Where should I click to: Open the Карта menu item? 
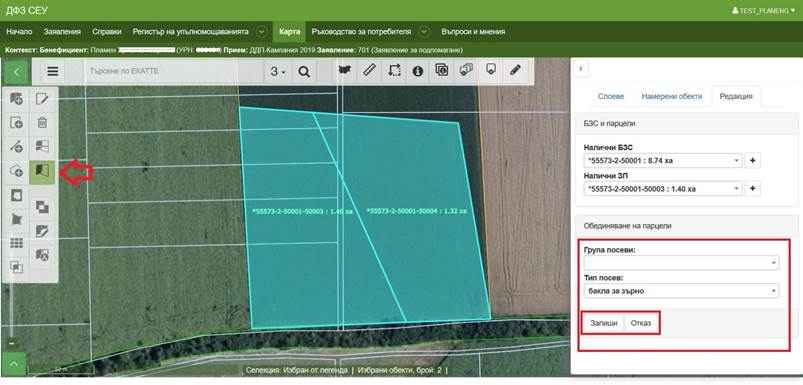coord(289,32)
